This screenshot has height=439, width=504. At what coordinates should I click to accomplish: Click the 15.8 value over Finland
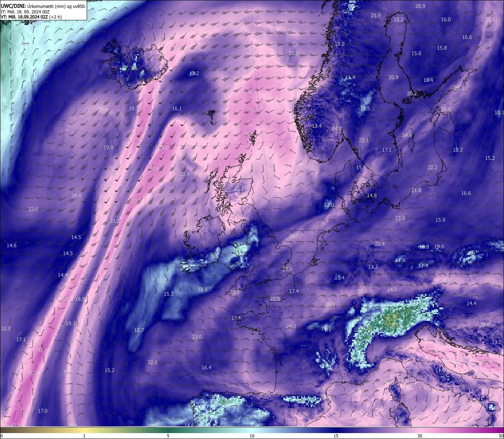point(442,48)
